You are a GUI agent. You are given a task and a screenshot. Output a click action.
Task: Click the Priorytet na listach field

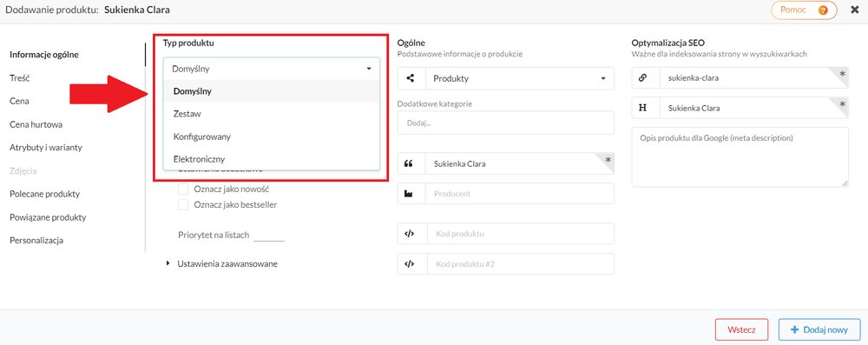point(268,235)
